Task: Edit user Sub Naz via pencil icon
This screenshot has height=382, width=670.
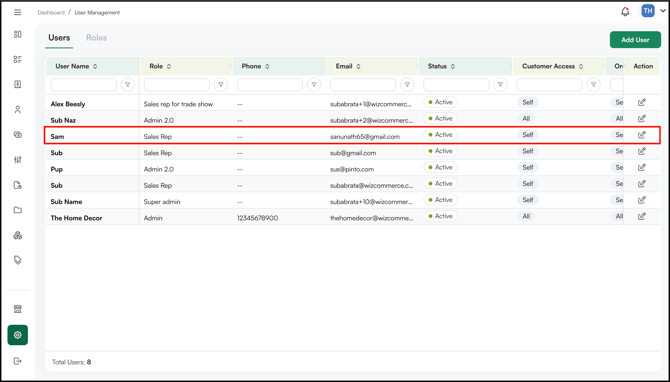Action: 641,119
